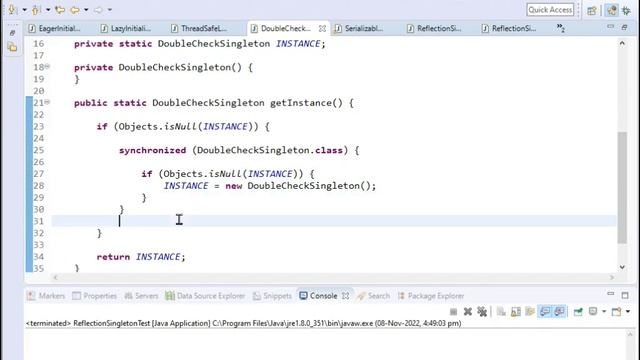Click the Pin Console icon

578,312
